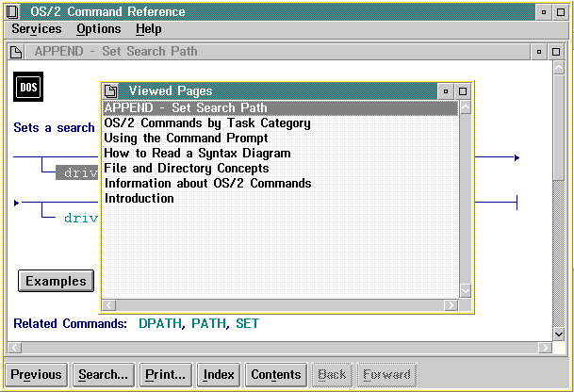Select OS/2 Commands by Task Category entry
Viewport: 574px width, 392px height.
tap(281, 123)
